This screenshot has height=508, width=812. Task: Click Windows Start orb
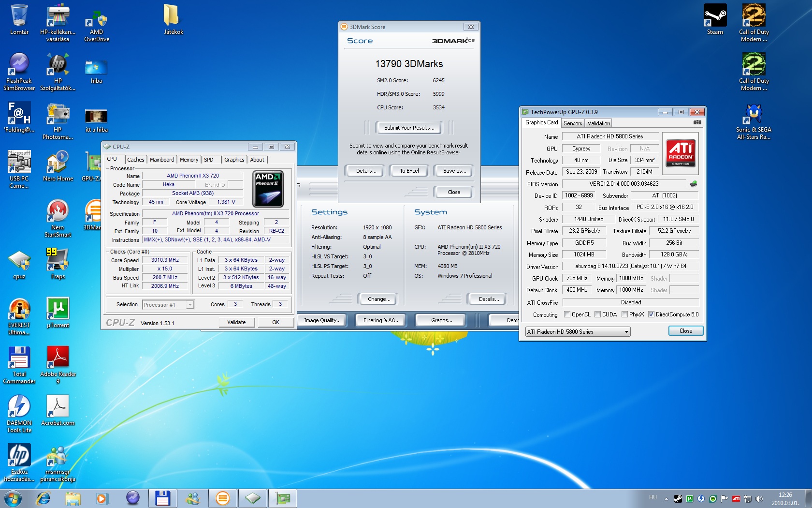(x=13, y=498)
